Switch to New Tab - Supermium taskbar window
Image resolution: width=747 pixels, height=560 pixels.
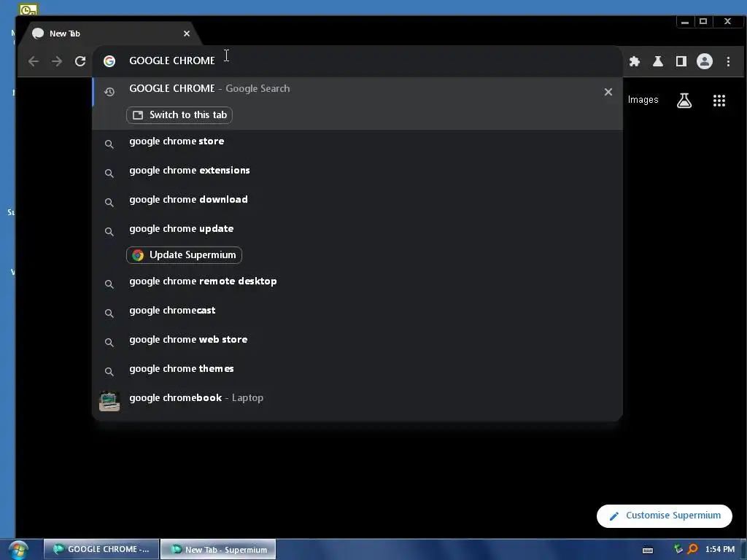[218, 549]
